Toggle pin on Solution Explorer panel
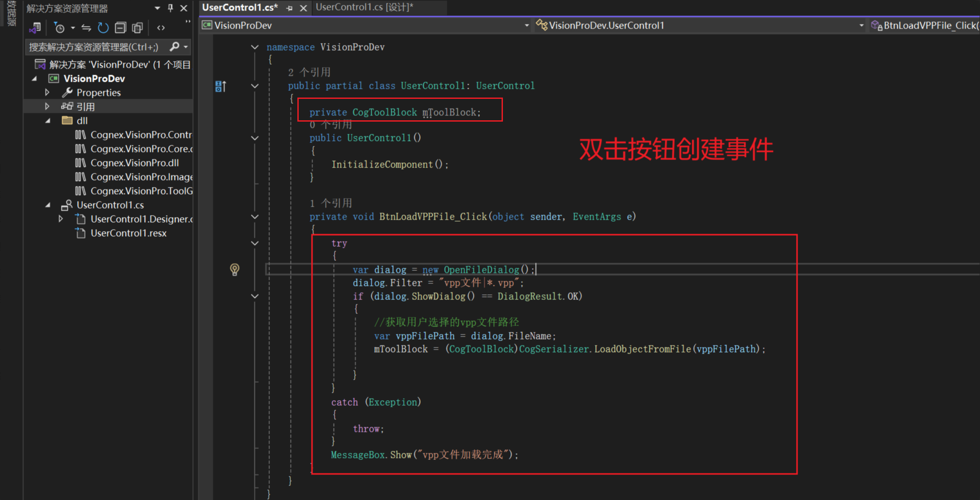The width and height of the screenshot is (980, 500). tap(171, 8)
